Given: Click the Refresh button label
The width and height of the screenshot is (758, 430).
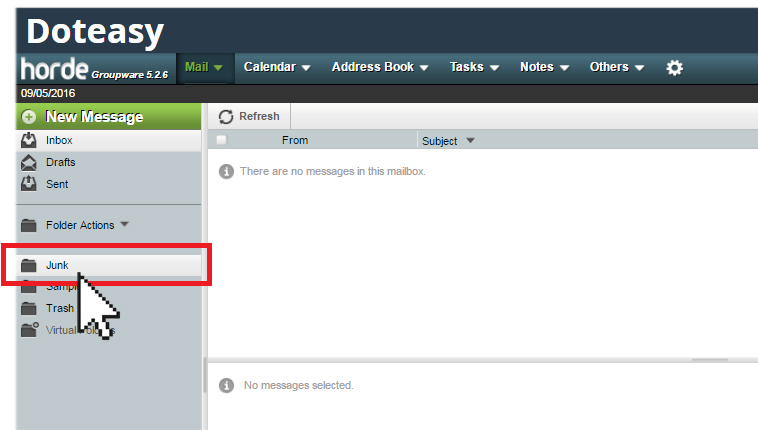Looking at the screenshot, I should [259, 117].
